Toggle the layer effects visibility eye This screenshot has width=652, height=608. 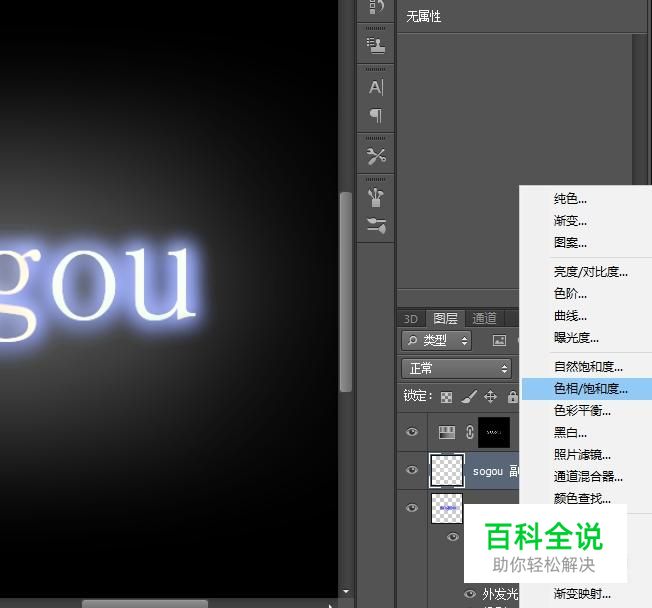click(x=453, y=537)
